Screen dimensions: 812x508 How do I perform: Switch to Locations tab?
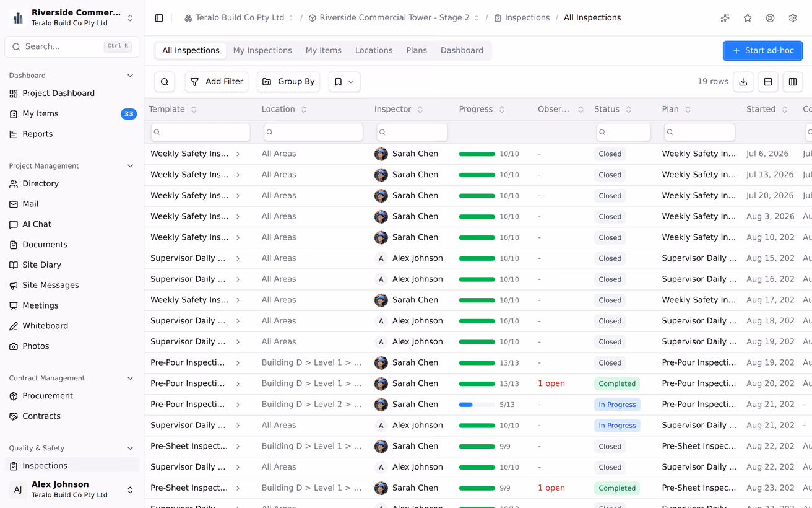(374, 51)
